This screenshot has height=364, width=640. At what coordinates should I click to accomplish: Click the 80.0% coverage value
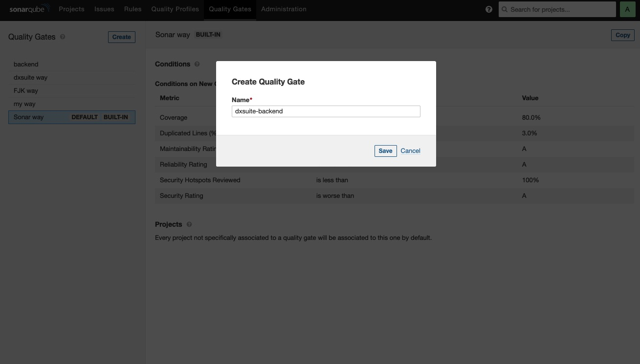[x=531, y=117]
